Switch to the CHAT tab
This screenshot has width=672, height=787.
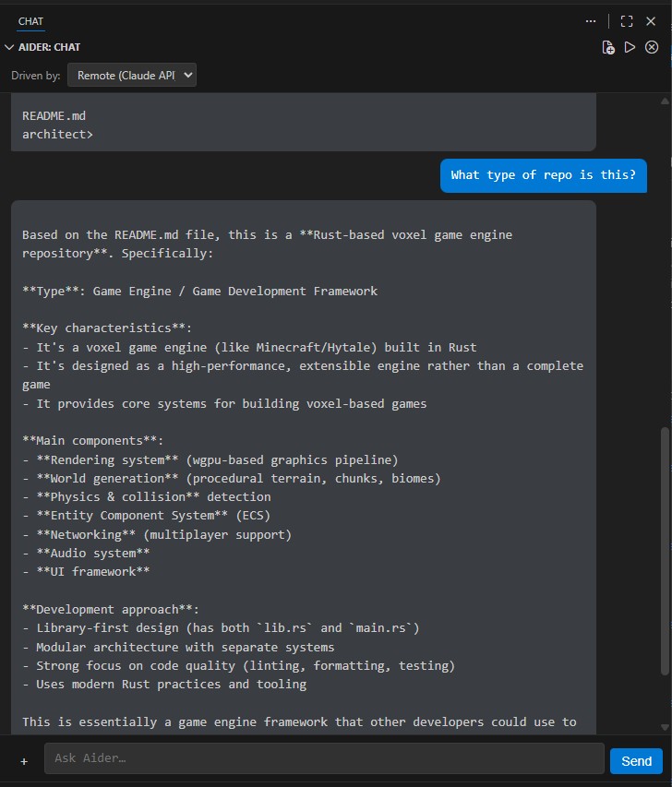pyautogui.click(x=30, y=20)
